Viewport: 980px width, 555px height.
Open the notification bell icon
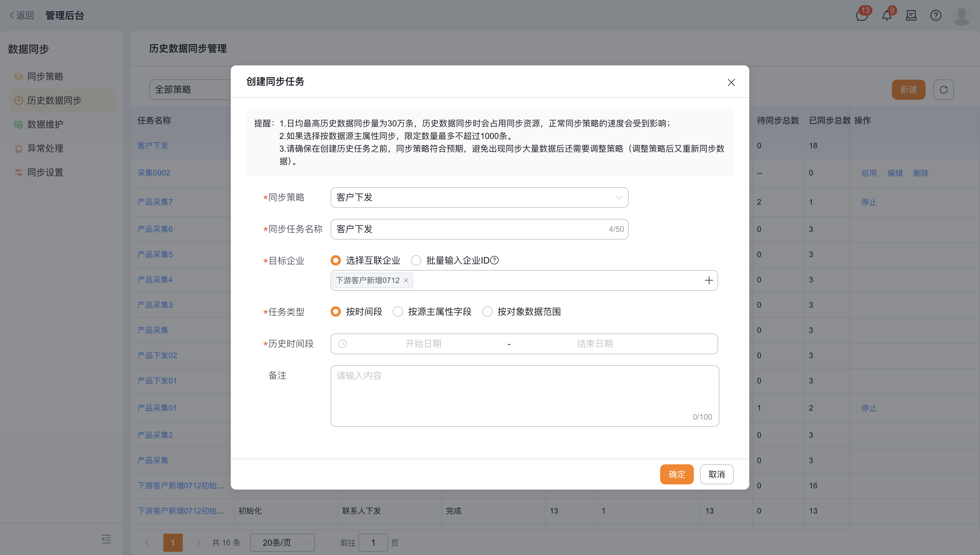tap(887, 16)
